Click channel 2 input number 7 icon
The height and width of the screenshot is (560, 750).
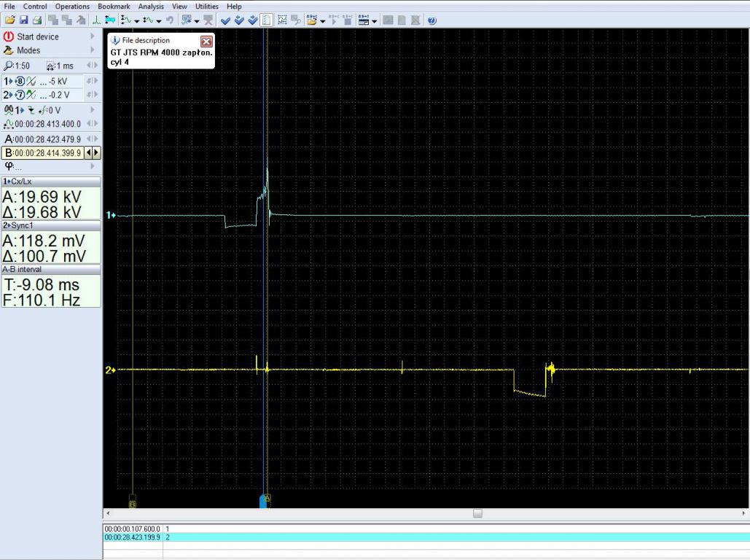pos(20,95)
